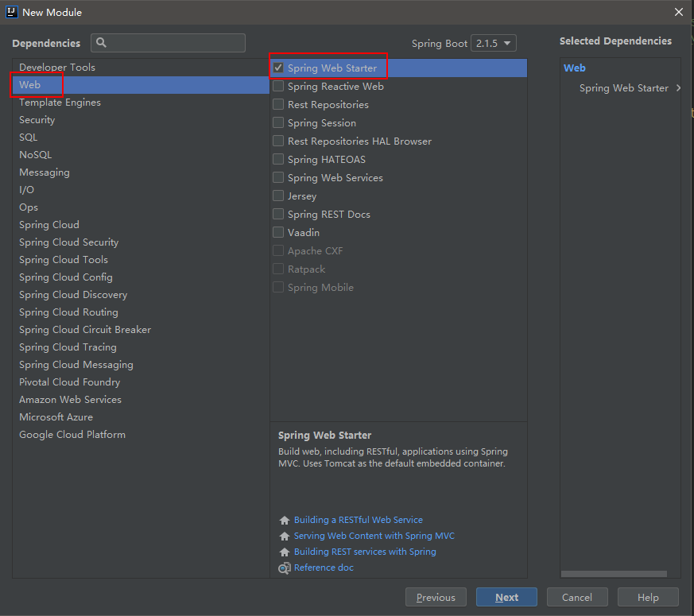Click the IntelliJ logo in title bar
This screenshot has width=694, height=616.
11,12
